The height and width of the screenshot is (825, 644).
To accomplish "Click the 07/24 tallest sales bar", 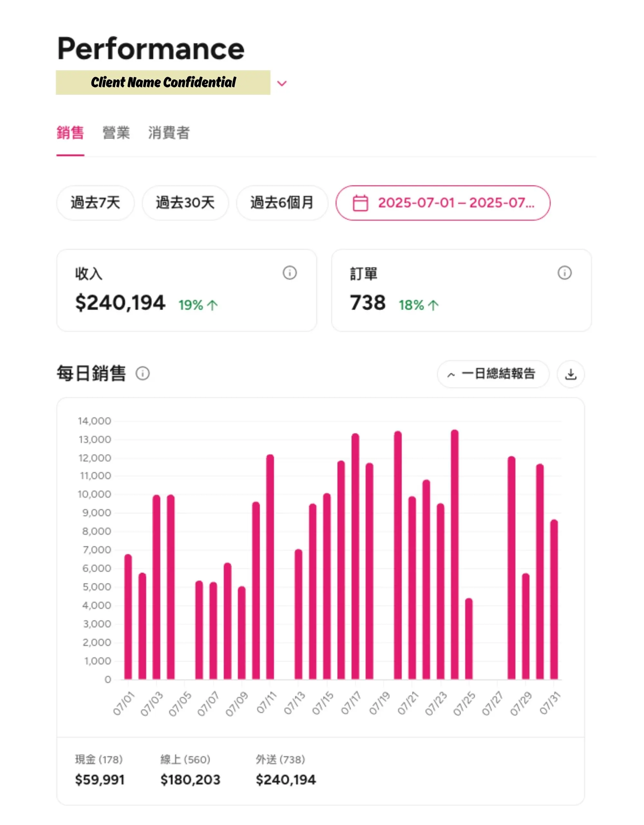I will pos(454,555).
